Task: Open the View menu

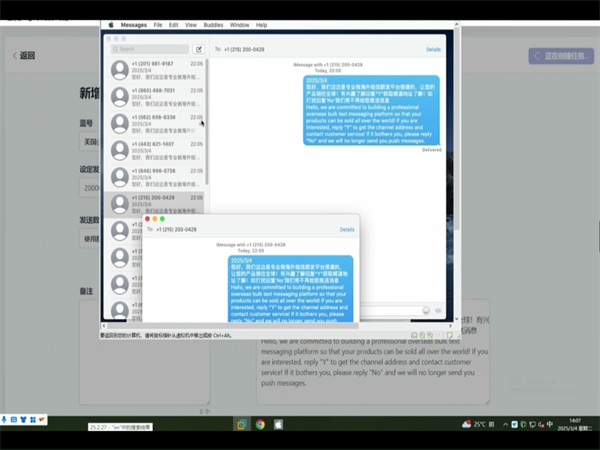Action: (190, 24)
